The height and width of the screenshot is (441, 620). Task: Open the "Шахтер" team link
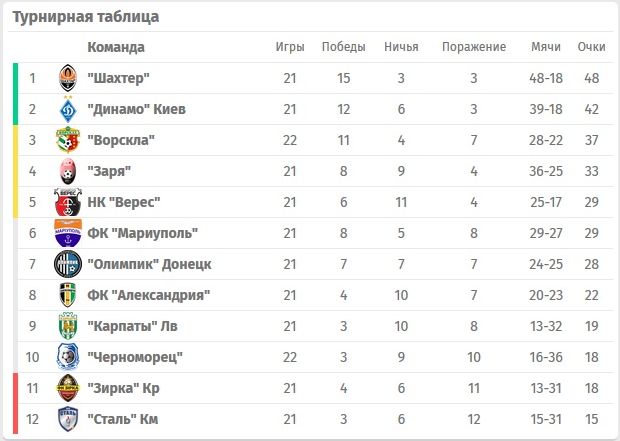click(x=118, y=78)
